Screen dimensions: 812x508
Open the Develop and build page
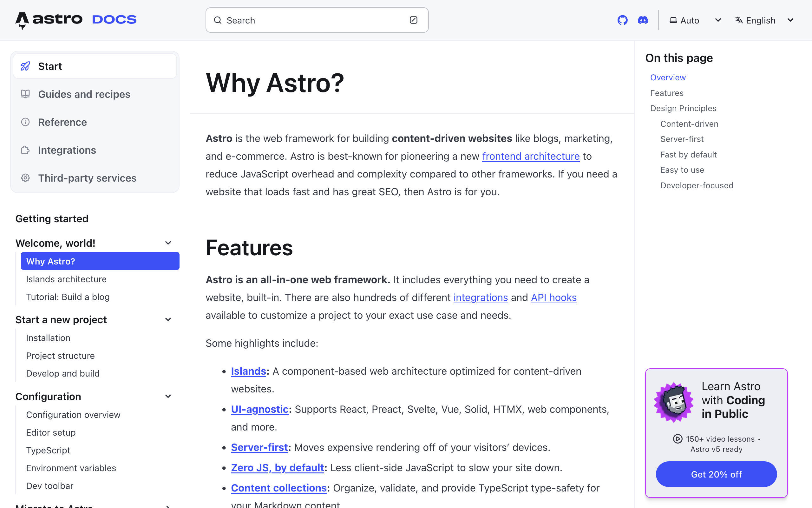click(63, 373)
